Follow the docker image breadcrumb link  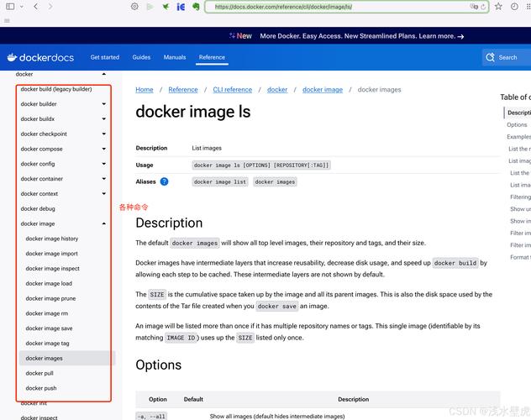point(323,90)
